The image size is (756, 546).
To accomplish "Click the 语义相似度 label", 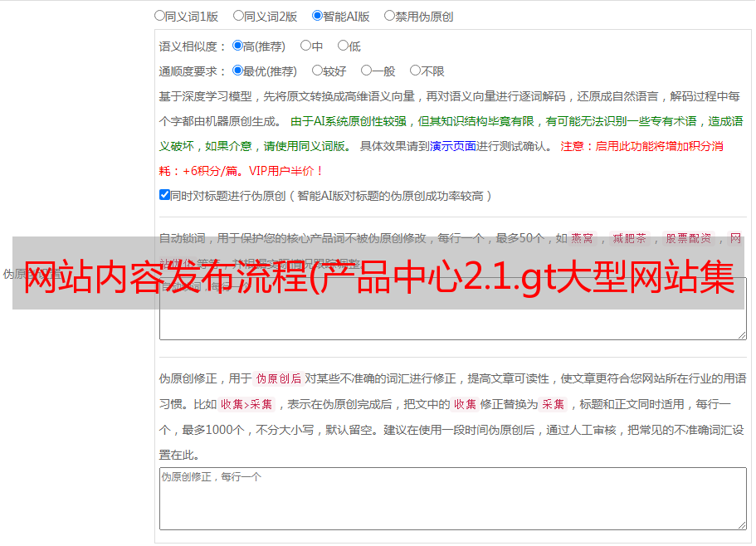I will [192, 46].
